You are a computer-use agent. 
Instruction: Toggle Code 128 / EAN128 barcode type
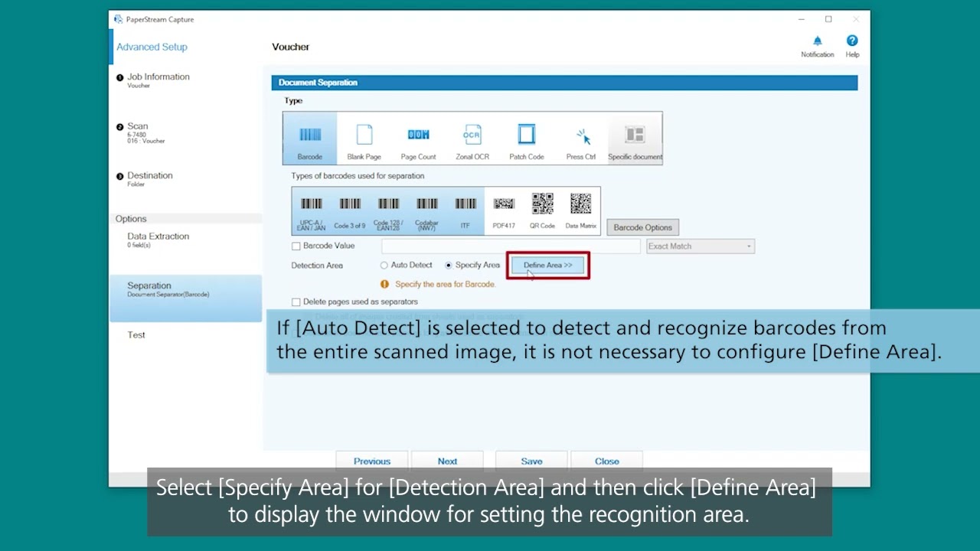388,210
